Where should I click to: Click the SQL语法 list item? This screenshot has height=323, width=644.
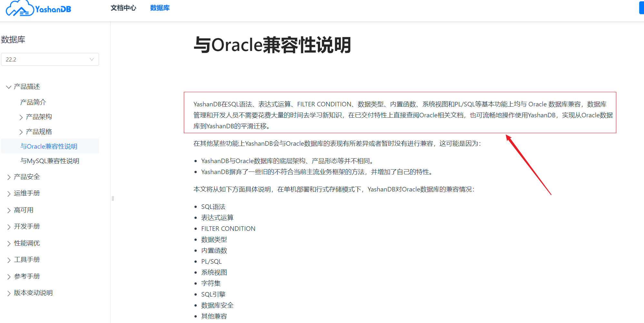pos(213,207)
